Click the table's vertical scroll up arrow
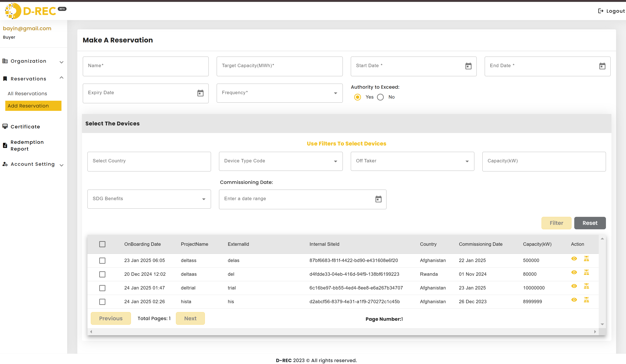 (x=602, y=239)
